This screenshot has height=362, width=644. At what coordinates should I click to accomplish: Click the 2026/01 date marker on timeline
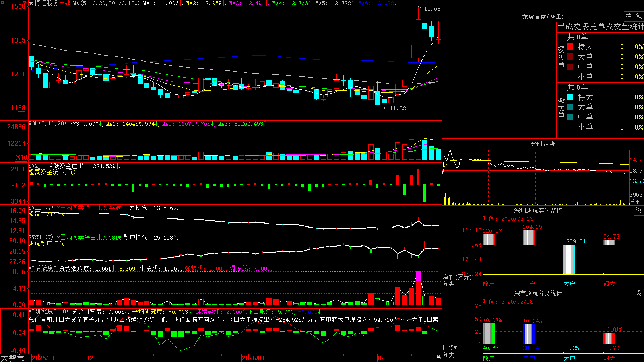pyautogui.click(x=254, y=358)
